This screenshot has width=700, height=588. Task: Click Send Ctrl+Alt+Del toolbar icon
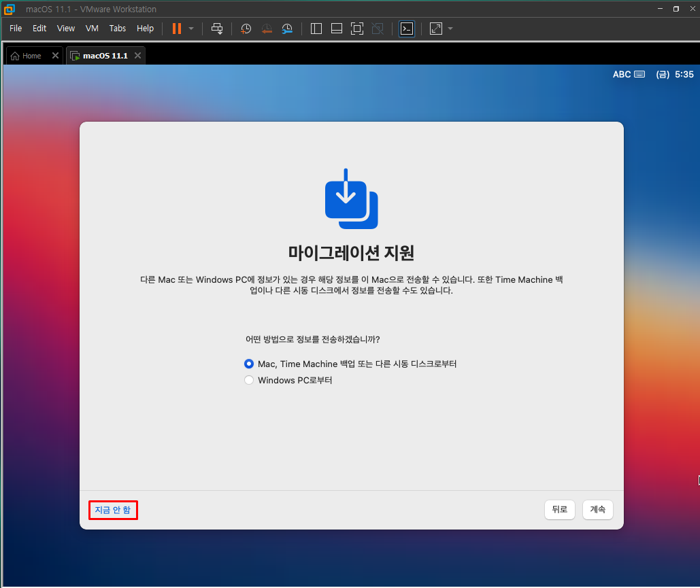(x=217, y=29)
